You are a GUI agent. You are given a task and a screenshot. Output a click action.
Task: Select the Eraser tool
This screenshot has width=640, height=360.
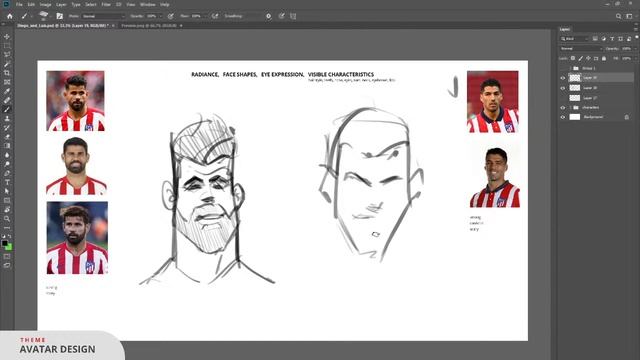[7, 137]
